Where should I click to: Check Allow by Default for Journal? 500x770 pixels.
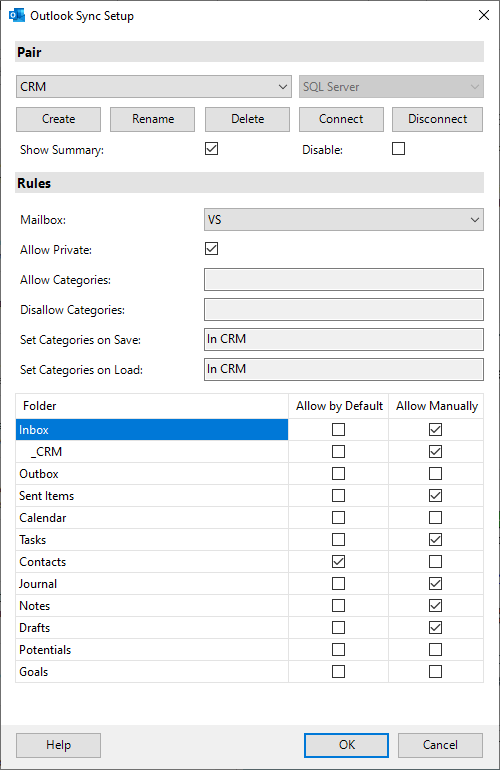338,584
